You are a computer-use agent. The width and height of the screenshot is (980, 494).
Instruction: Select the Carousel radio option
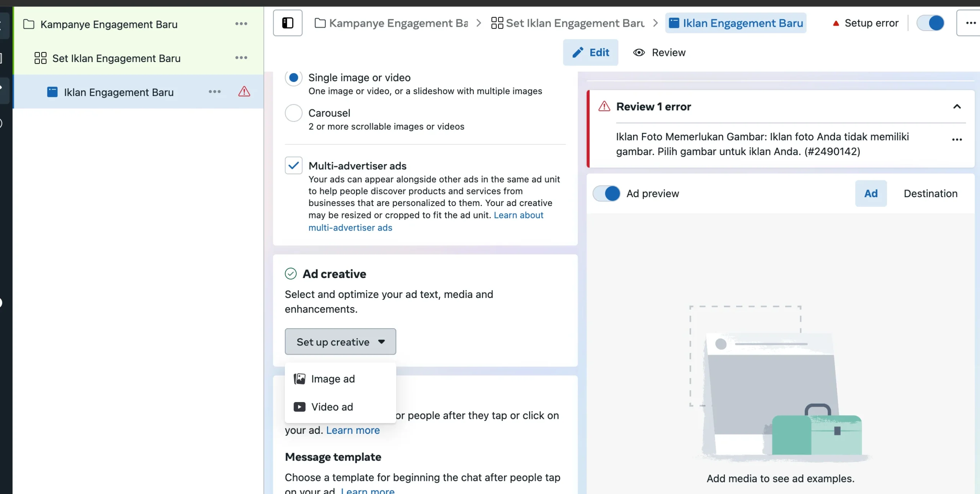click(x=294, y=113)
